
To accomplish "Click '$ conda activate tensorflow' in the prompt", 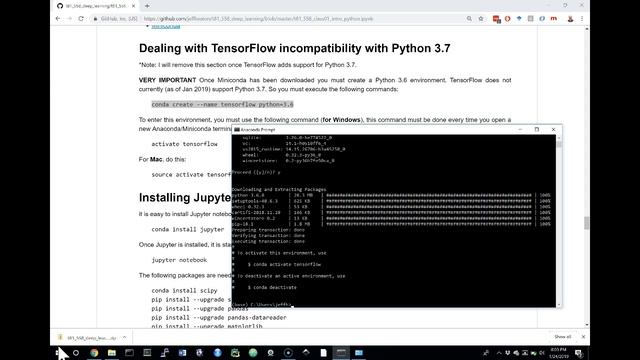I will [x=284, y=264].
